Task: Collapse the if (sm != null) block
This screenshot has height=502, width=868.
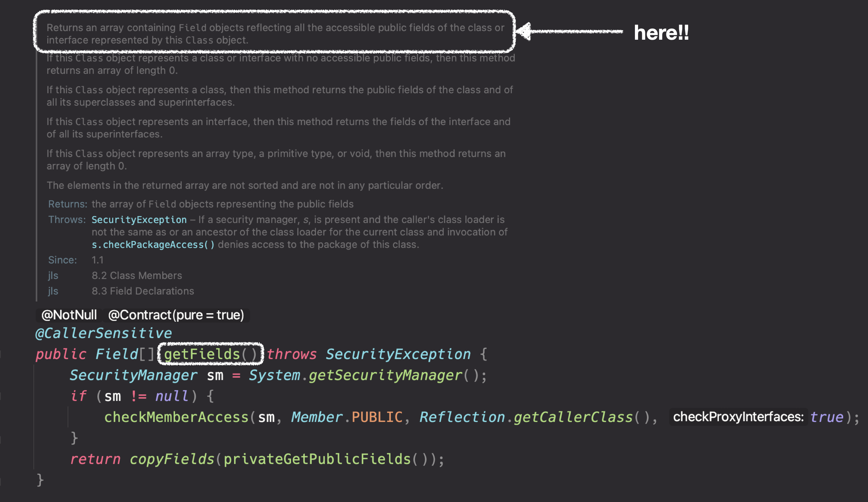Action: pyautogui.click(x=1, y=396)
